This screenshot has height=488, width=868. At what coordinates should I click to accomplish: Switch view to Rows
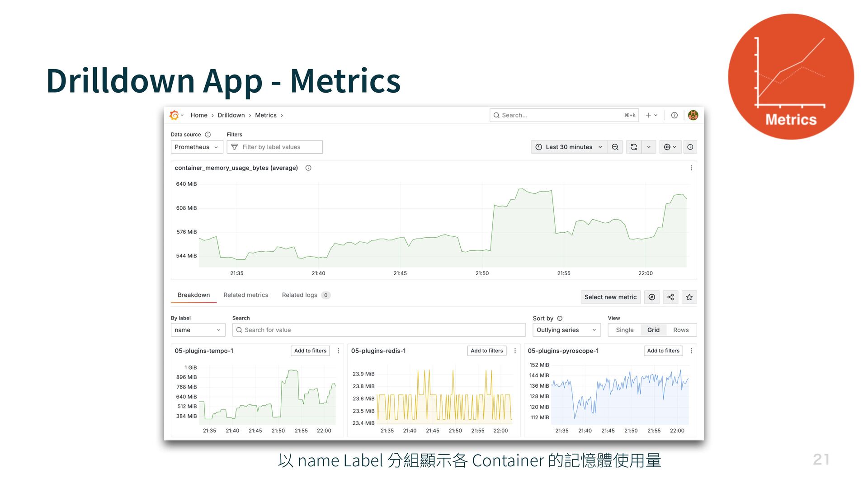[x=681, y=330]
